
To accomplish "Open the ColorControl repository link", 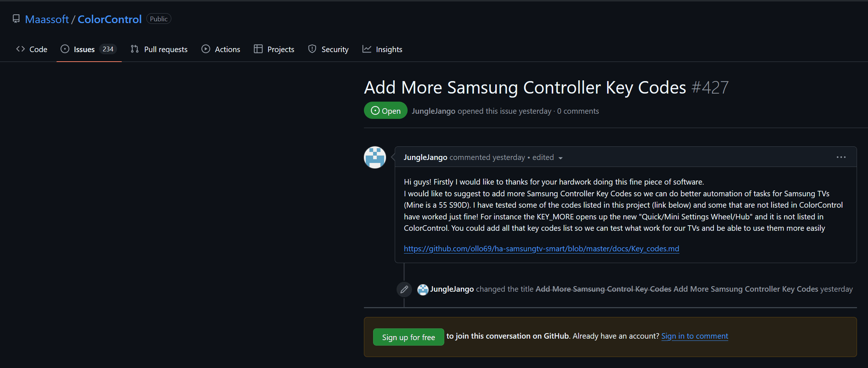I will tap(110, 19).
